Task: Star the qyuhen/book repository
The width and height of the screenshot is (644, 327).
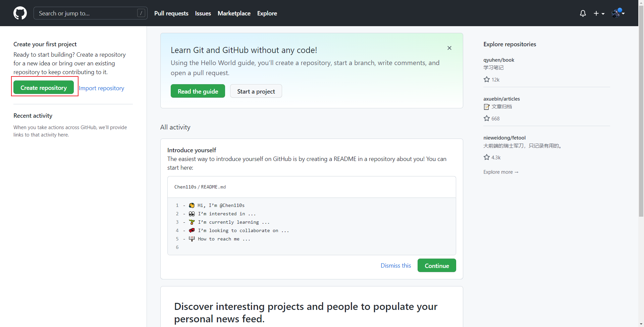Action: click(487, 79)
